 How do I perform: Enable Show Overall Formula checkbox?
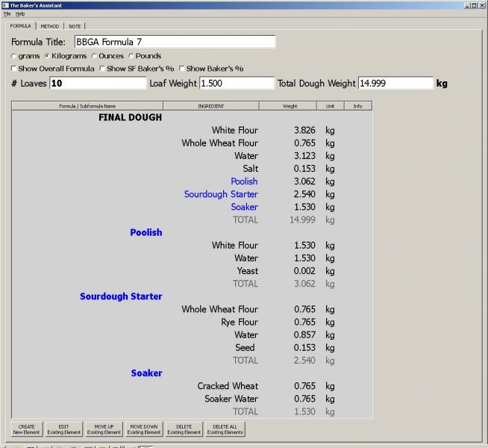13,69
